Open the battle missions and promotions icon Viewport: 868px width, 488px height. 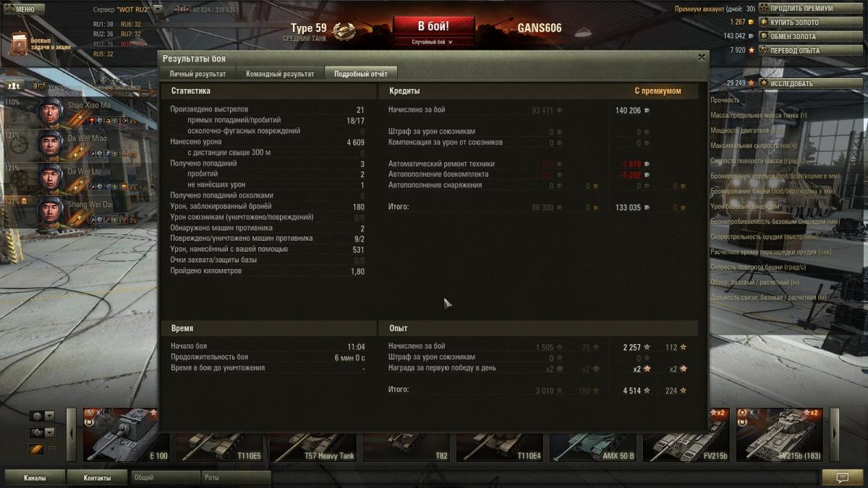[x=19, y=44]
